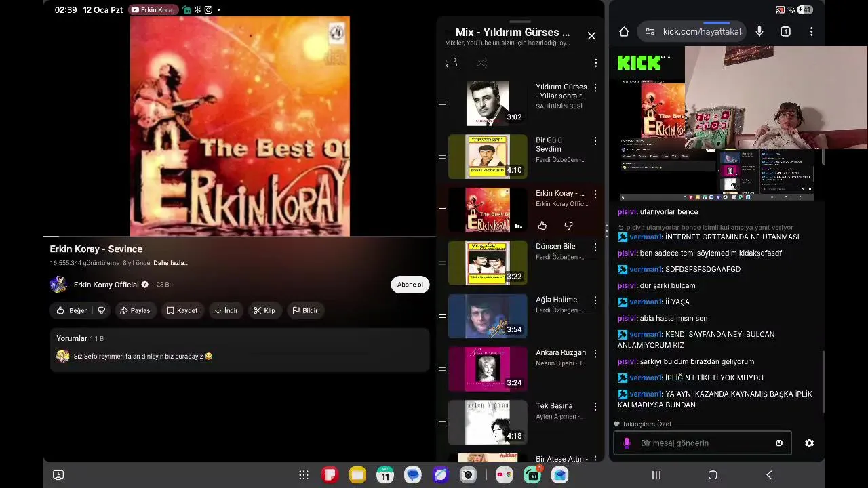This screenshot has width=868, height=488.
Task: Click the Kick chat message input
Action: tap(703, 443)
